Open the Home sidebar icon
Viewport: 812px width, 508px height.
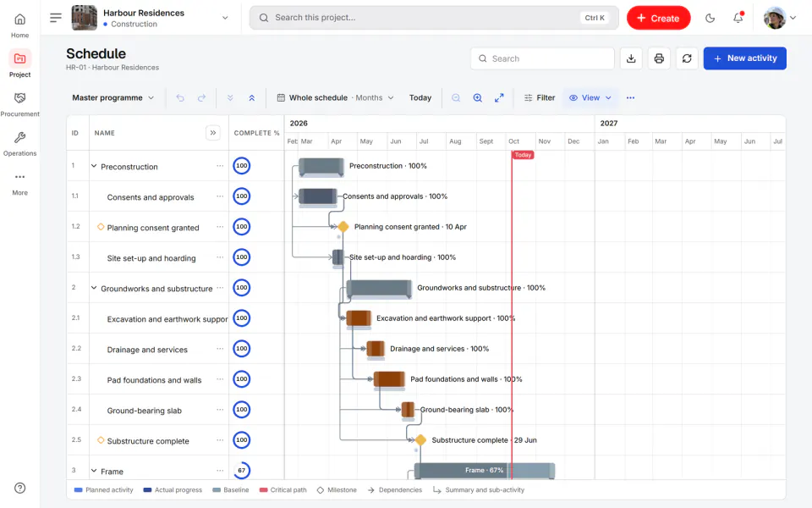pos(19,19)
